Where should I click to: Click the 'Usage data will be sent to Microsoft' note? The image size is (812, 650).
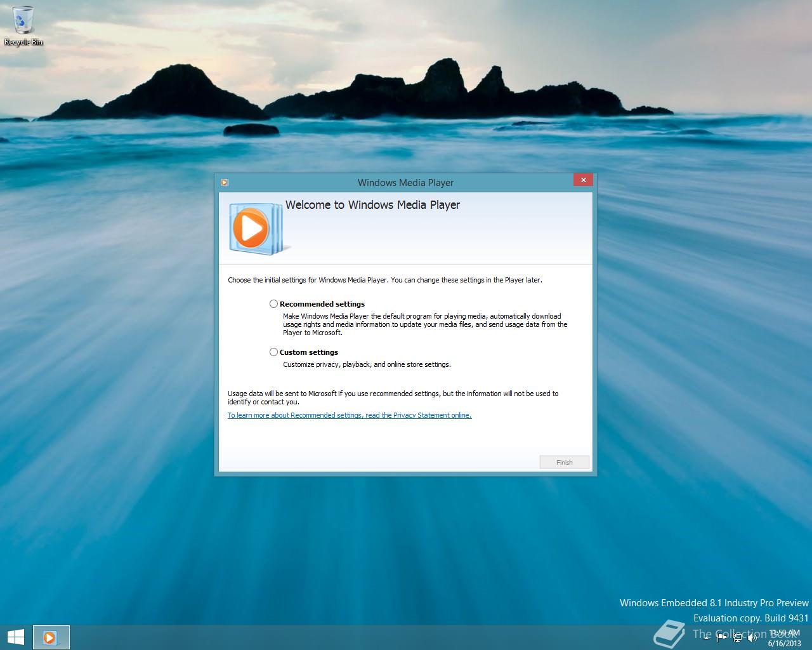point(393,398)
